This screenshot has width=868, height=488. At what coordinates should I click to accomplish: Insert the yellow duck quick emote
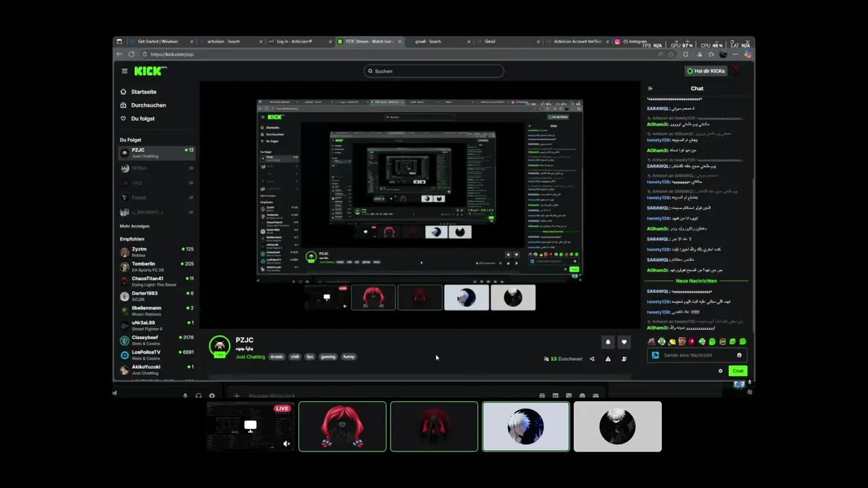pyautogui.click(x=672, y=341)
